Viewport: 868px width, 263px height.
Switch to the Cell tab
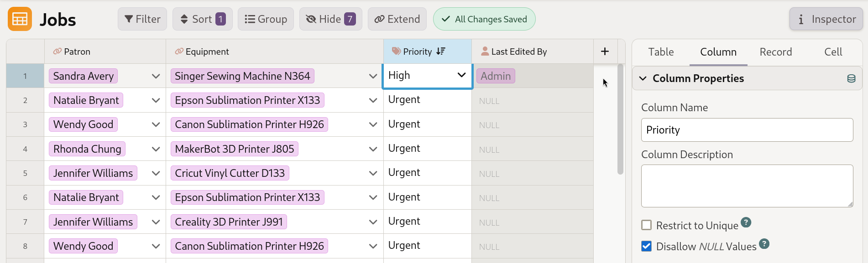click(x=833, y=52)
